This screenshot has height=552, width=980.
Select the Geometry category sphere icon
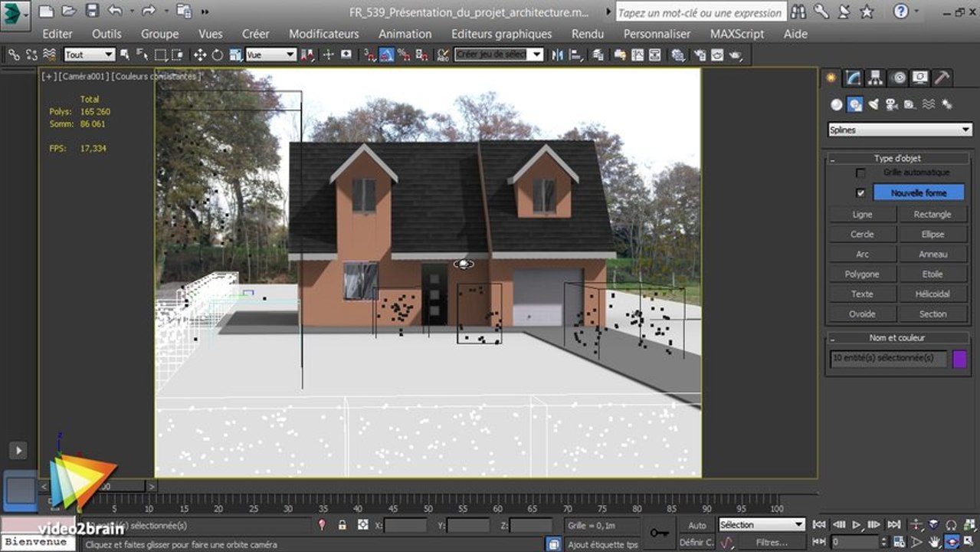point(837,104)
